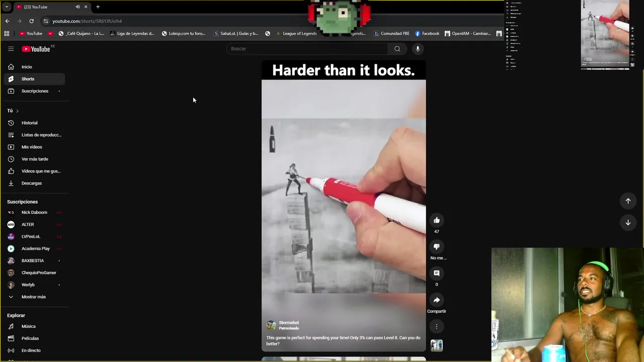Expand the Tú section chevron
The height and width of the screenshot is (362, 644).
tap(17, 111)
